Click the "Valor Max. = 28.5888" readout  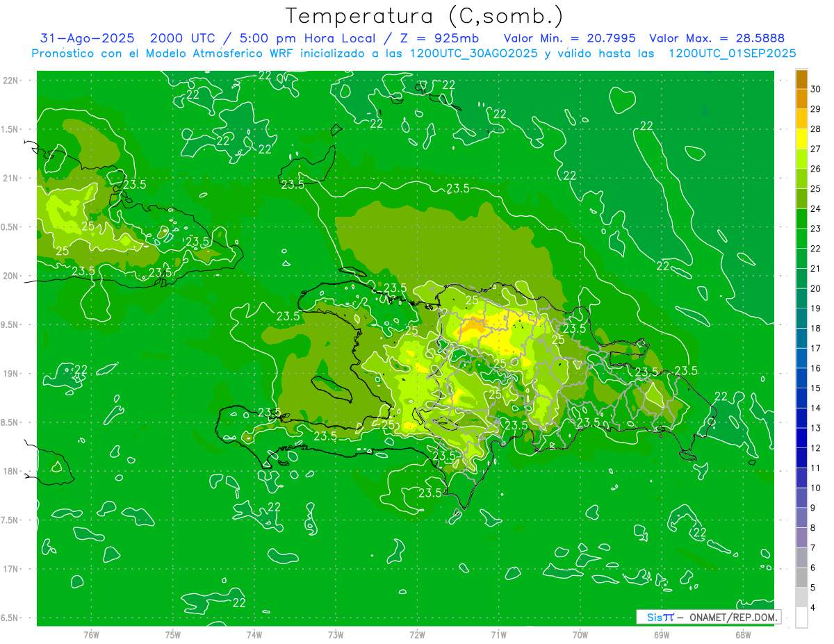click(x=717, y=38)
